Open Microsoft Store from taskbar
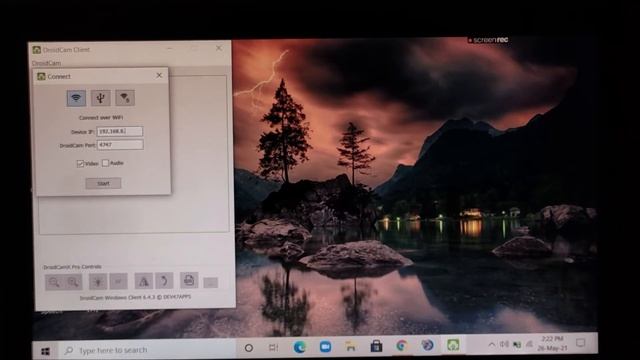640x360 pixels. [x=376, y=346]
